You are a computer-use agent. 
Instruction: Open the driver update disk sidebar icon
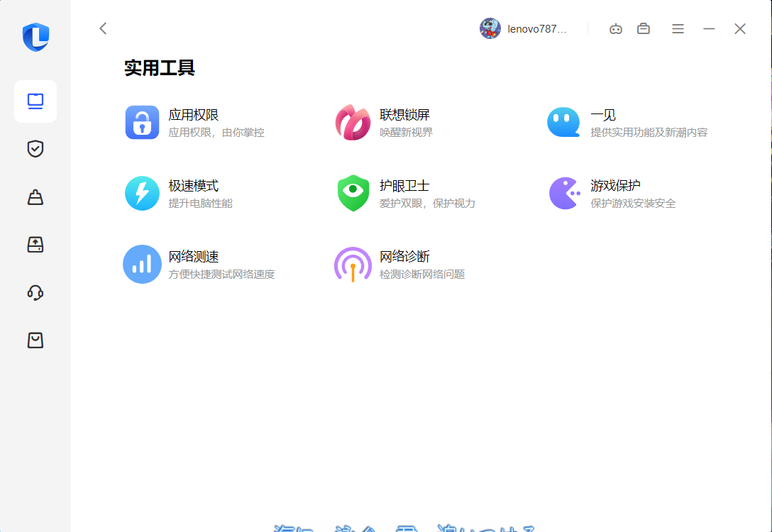point(35,245)
